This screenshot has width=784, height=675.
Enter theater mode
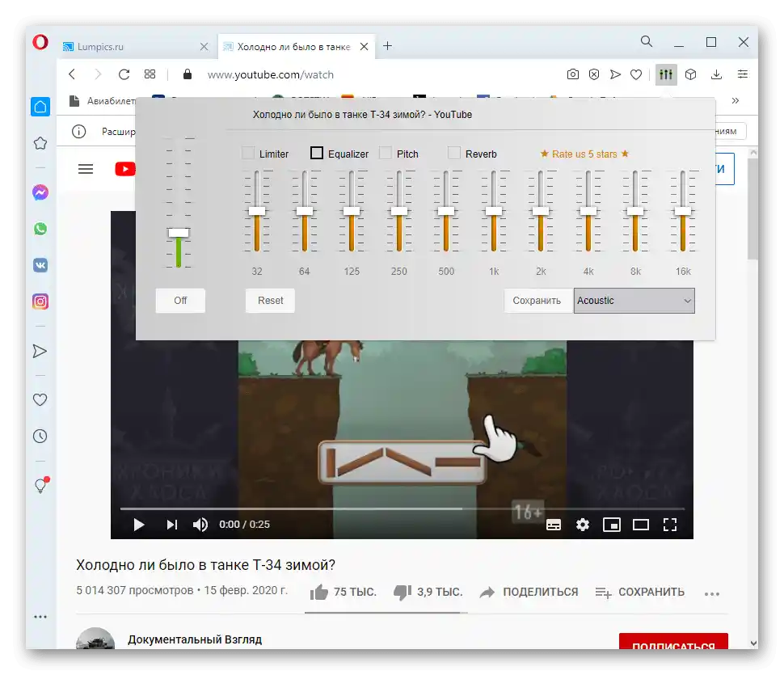(641, 525)
